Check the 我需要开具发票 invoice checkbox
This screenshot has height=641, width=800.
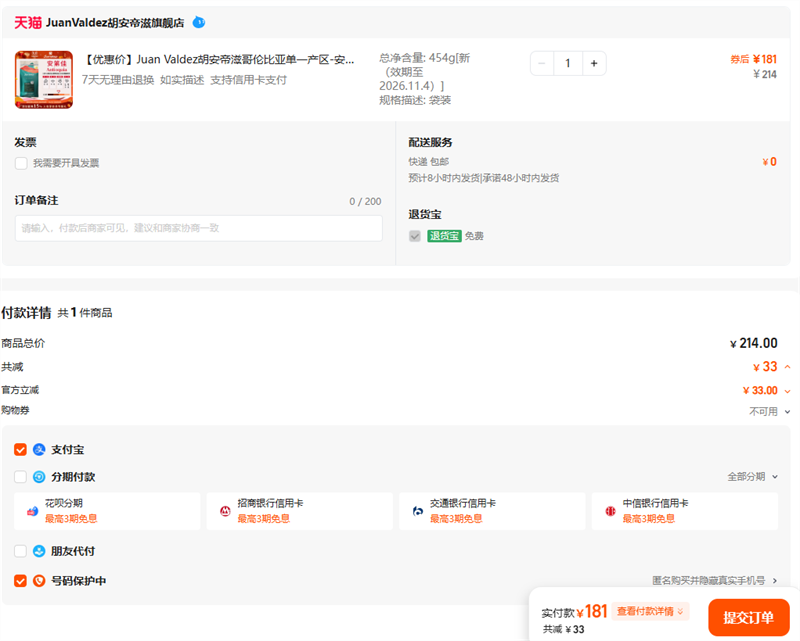coord(21,163)
